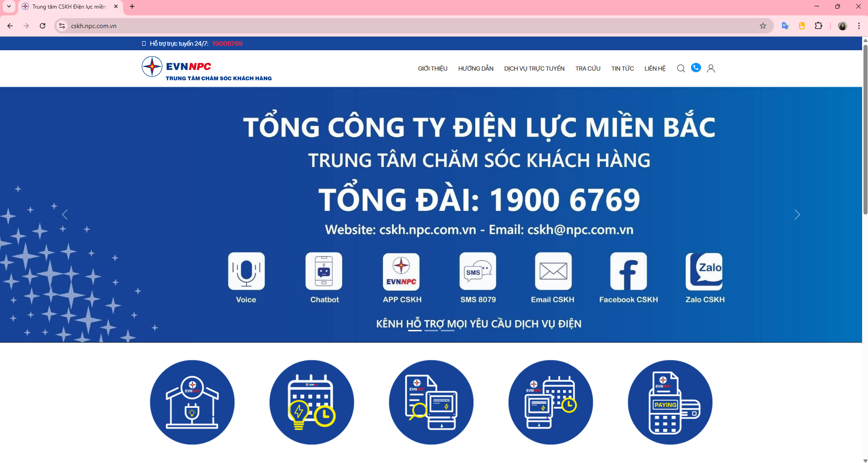Open the Zalo CSKH icon
The width and height of the screenshot is (868, 463).
coord(704,271)
